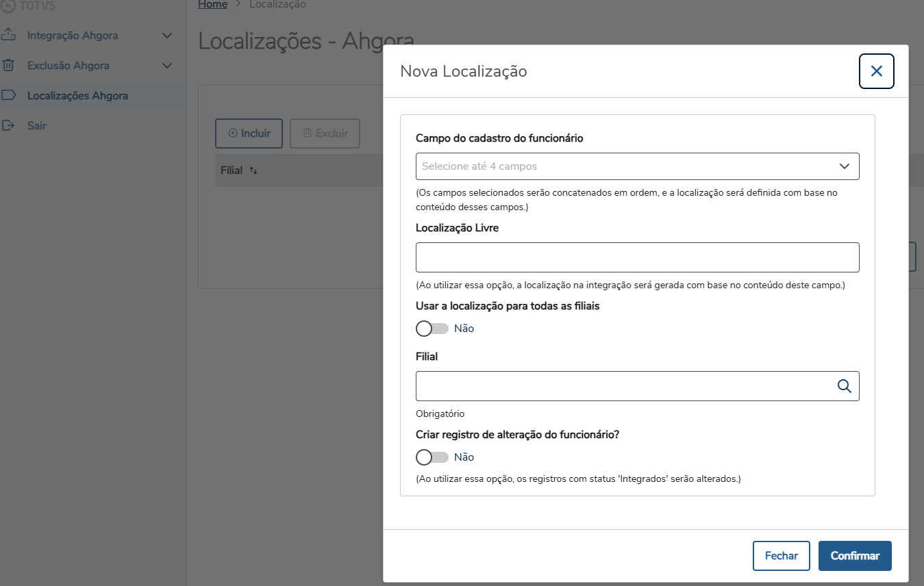Open Localizações Ahgora menu item
The width and height of the screenshot is (924, 586).
pos(77,96)
